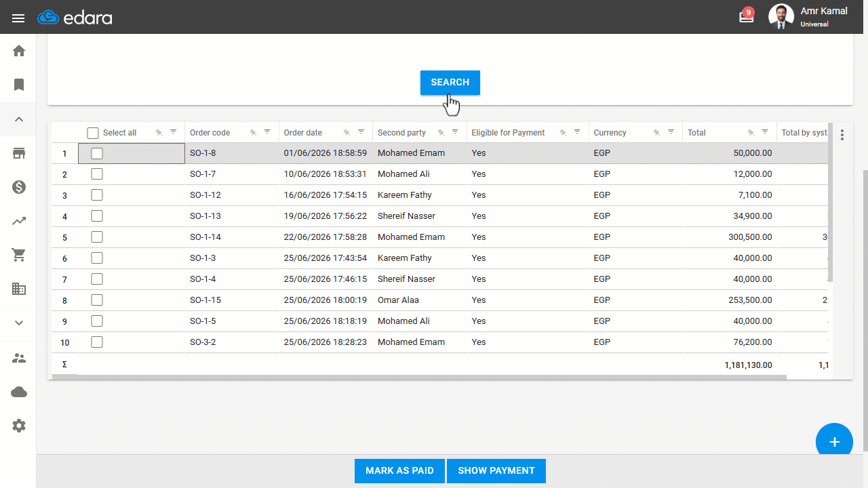
Task: Expand the sidebar section down chevron
Action: tap(19, 323)
